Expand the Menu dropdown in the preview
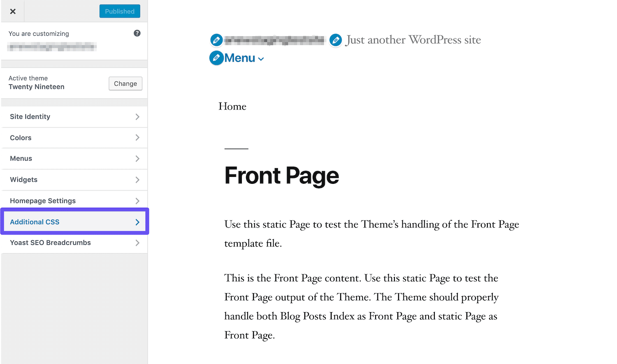Viewport: 617px width, 364px height. (x=261, y=59)
